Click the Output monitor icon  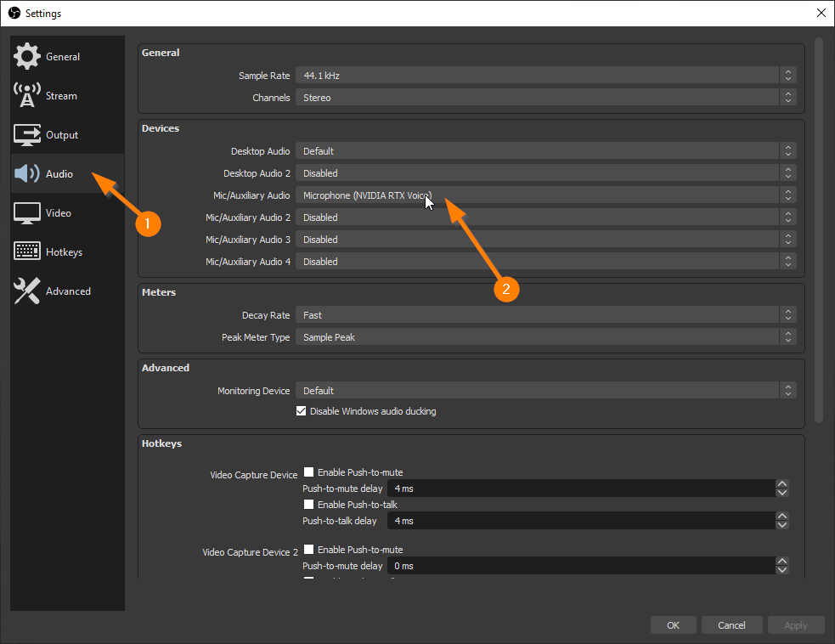[26, 135]
